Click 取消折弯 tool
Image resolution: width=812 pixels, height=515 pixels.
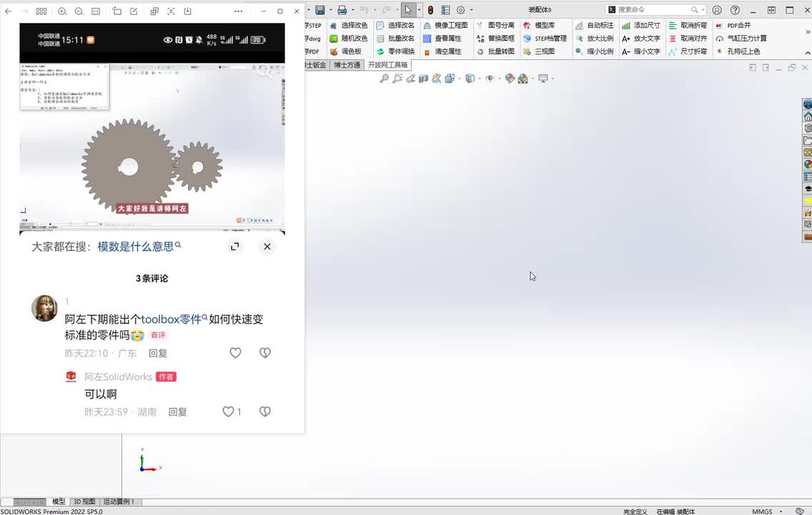[x=688, y=25]
